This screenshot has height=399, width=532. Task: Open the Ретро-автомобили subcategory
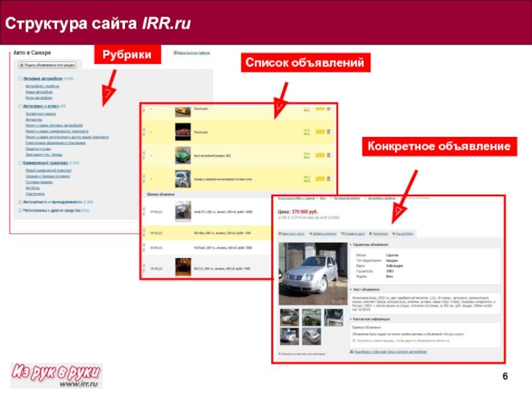[39, 98]
